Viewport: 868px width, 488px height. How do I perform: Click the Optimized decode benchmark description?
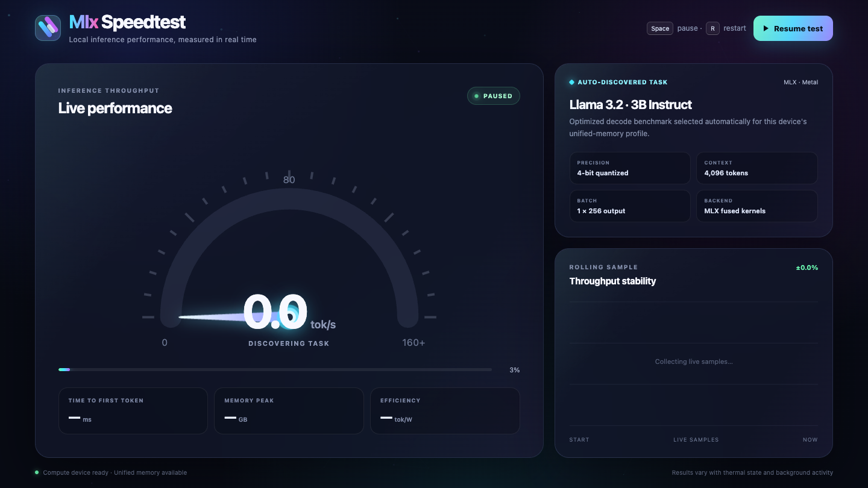(x=688, y=128)
